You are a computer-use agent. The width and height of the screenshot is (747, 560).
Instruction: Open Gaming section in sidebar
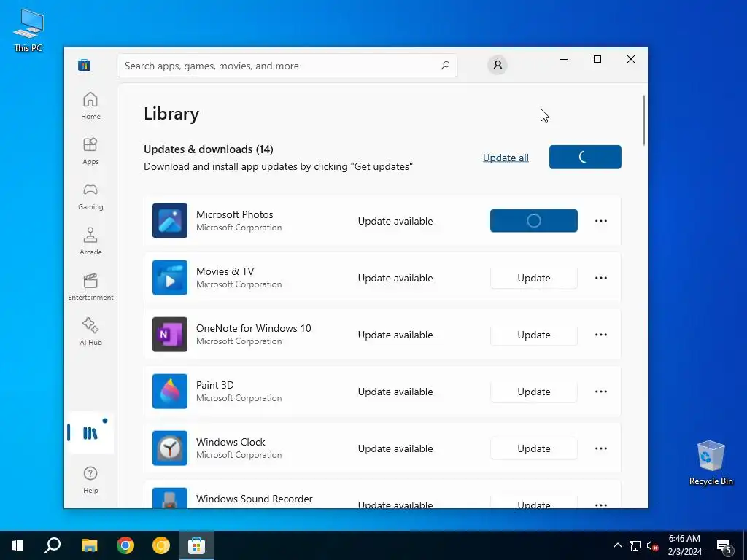90,196
